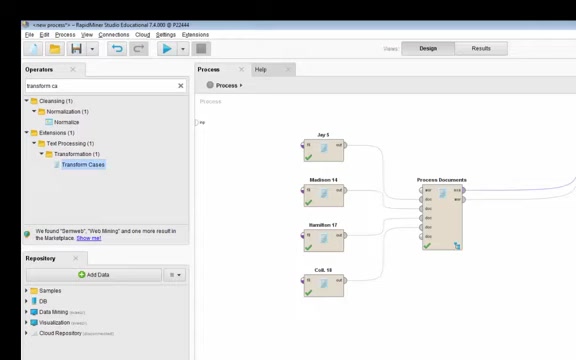Follow the Show me! marketplace link

point(89,238)
